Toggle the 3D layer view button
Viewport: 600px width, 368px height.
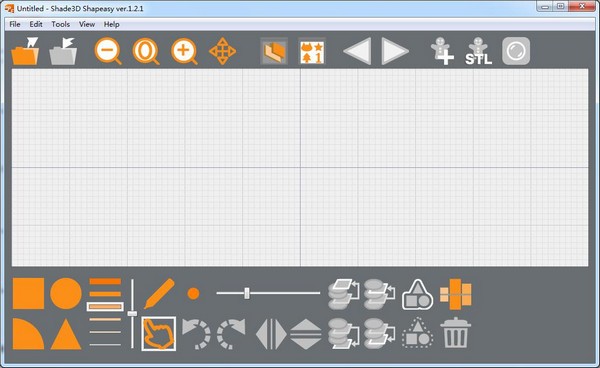[274, 51]
